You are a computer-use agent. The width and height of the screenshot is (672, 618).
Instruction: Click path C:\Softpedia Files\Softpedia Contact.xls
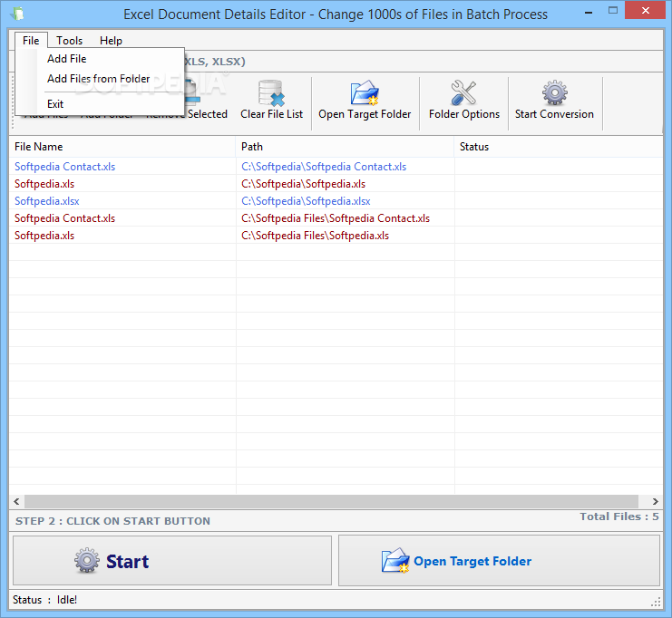[x=336, y=218]
